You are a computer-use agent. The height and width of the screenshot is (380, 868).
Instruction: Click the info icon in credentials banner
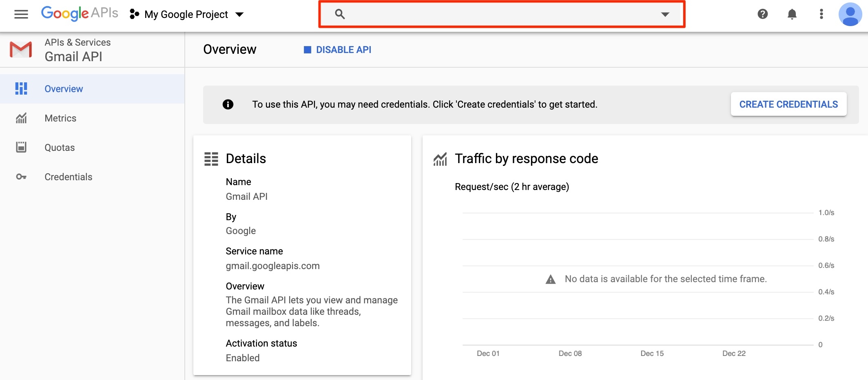pyautogui.click(x=228, y=105)
